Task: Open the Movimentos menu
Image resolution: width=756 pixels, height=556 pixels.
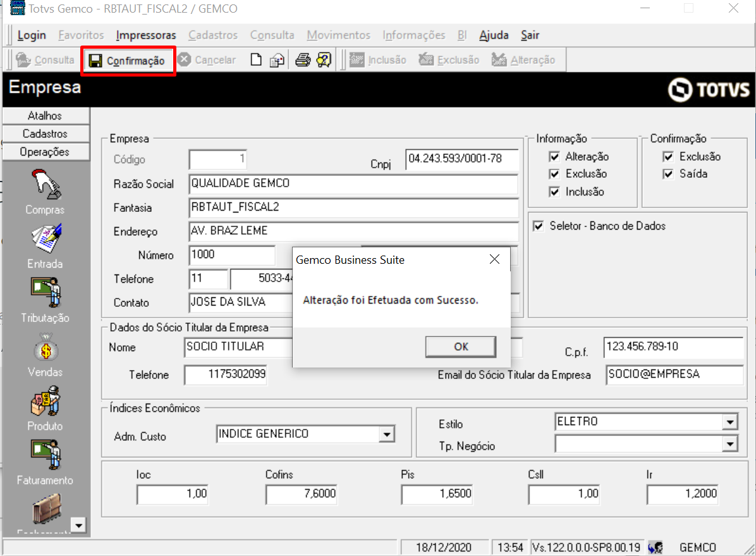Action: (338, 35)
